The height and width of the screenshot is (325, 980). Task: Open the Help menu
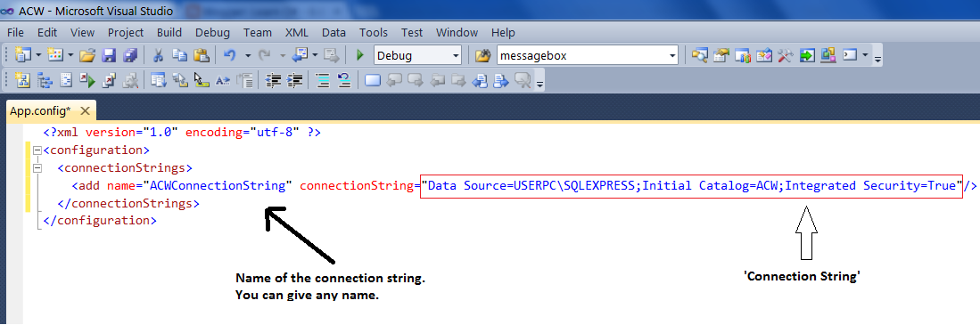click(x=503, y=32)
